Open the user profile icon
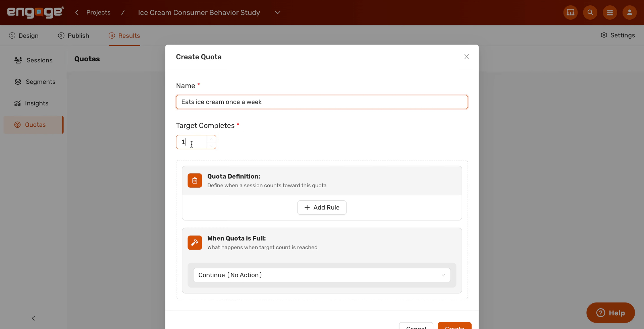Screen dimensions: 644x329 (x=630, y=12)
